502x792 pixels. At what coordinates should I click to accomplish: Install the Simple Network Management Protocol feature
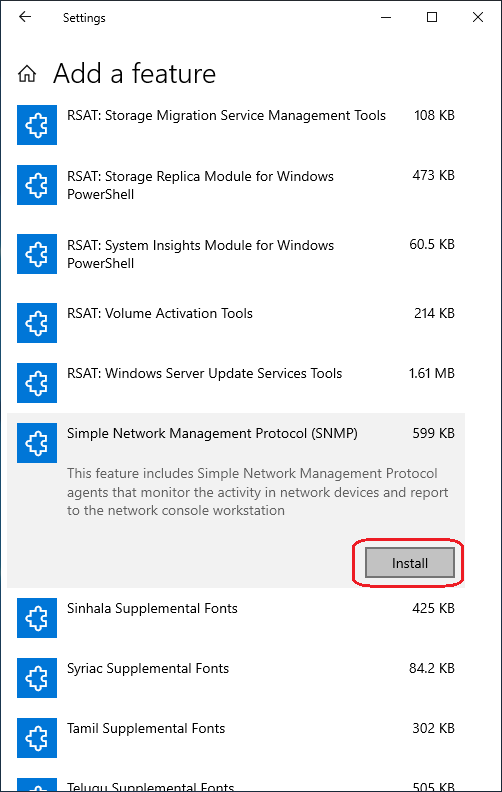tap(410, 563)
